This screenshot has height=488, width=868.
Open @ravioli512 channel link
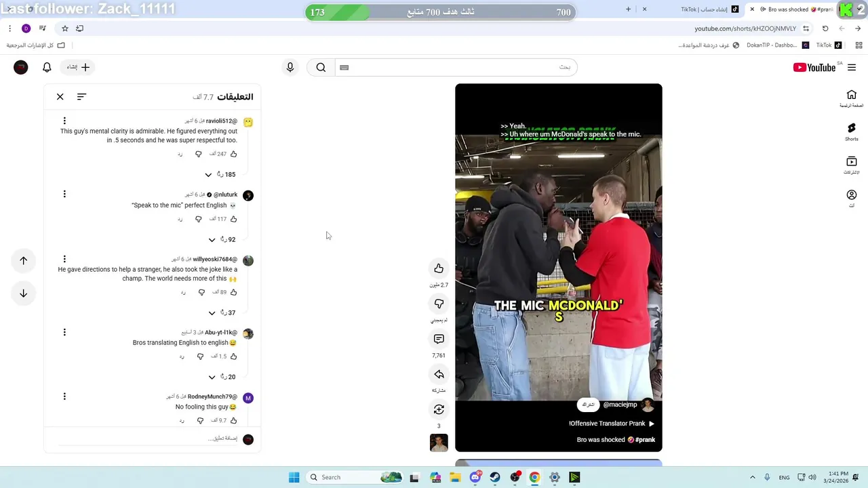click(x=222, y=121)
